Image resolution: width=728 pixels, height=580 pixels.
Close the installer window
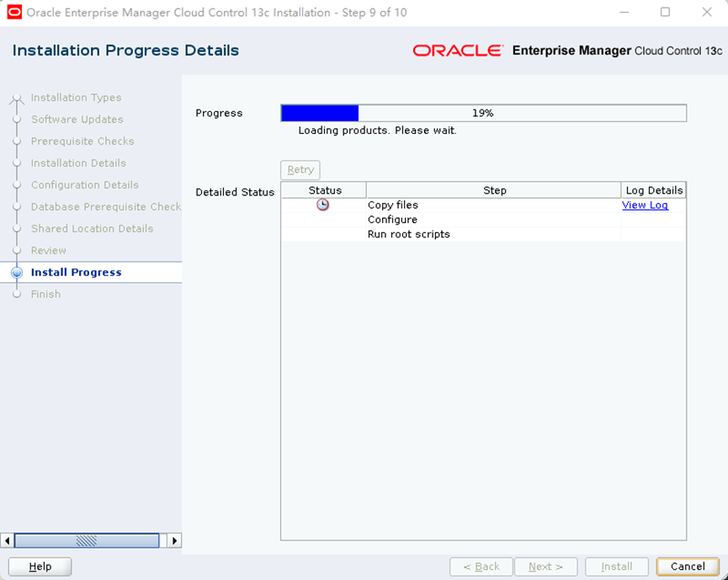tap(707, 12)
